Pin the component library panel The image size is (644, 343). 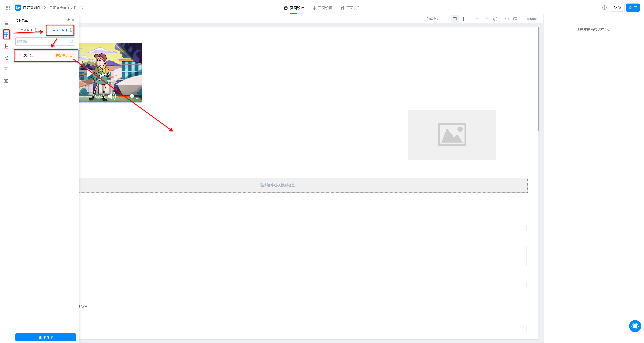pyautogui.click(x=68, y=20)
